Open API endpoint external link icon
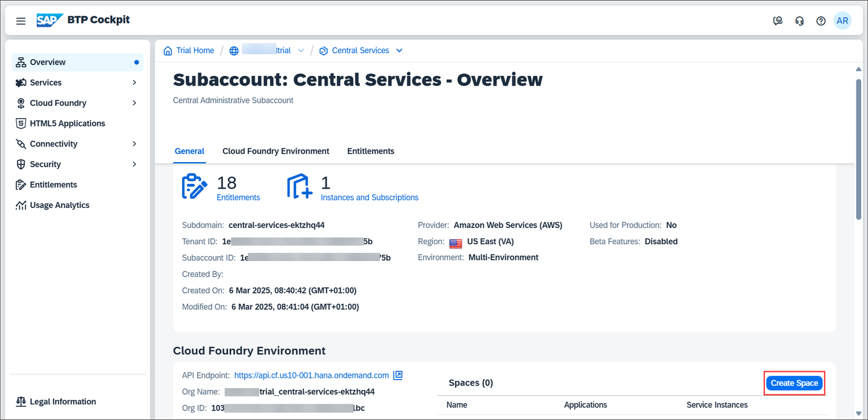Screen dimensions: 868x420 [x=398, y=375]
